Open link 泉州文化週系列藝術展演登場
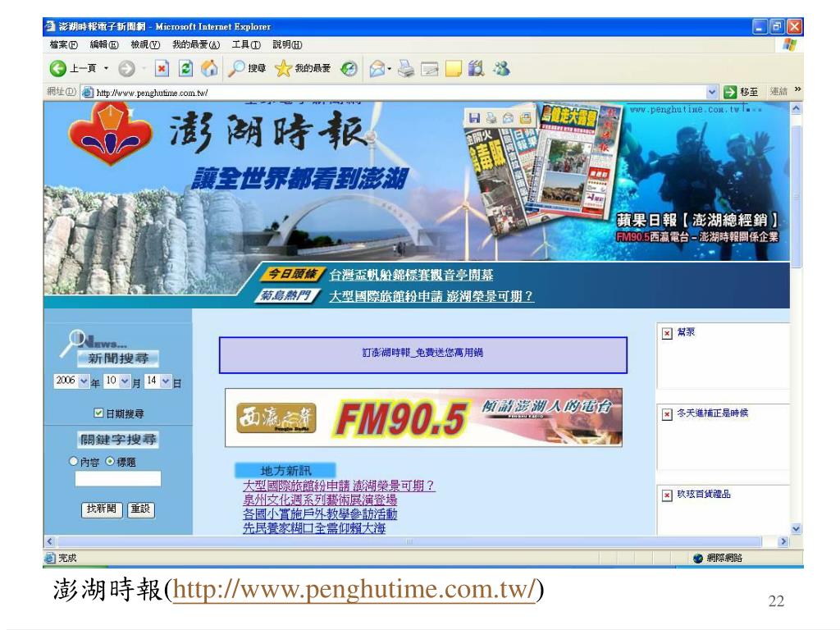This screenshot has height=630, width=840. click(x=320, y=500)
